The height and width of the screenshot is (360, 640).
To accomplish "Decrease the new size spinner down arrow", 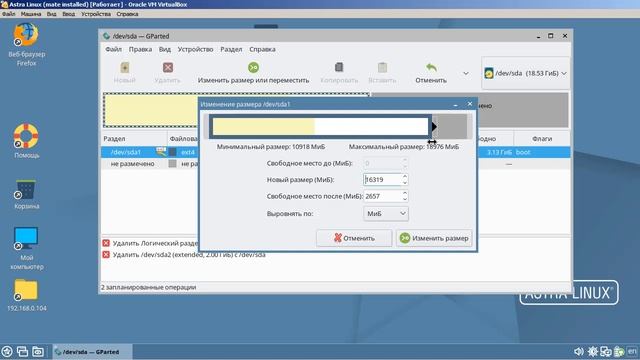I will pos(404,182).
